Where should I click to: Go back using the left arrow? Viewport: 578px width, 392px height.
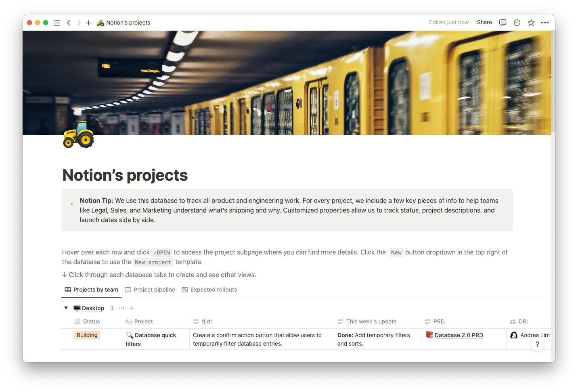(x=69, y=23)
